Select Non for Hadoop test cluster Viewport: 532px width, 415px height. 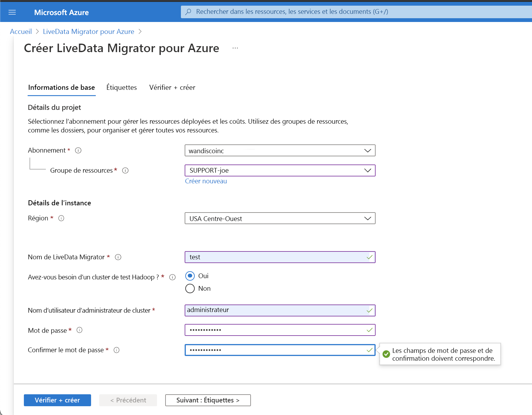click(190, 288)
